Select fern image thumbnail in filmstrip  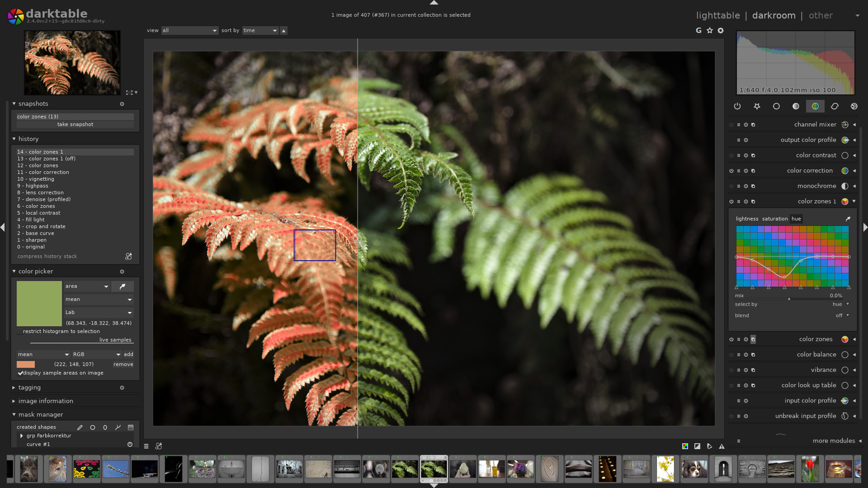[x=434, y=469]
